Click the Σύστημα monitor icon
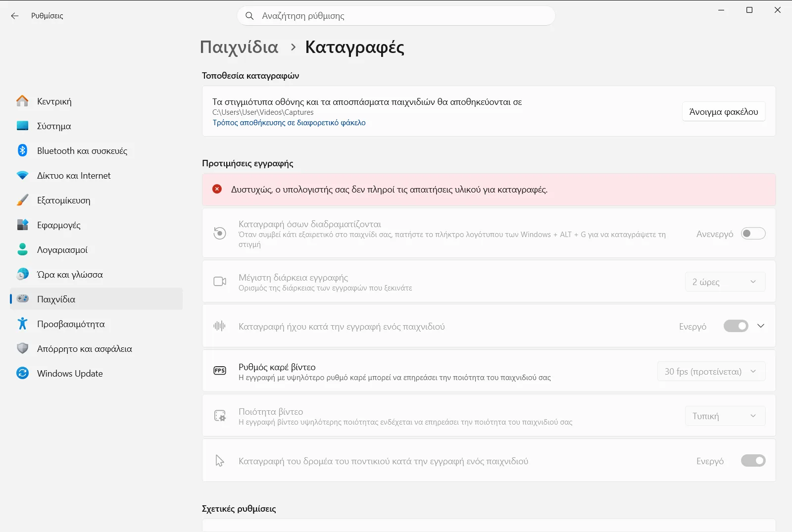This screenshot has height=532, width=792. click(x=22, y=126)
